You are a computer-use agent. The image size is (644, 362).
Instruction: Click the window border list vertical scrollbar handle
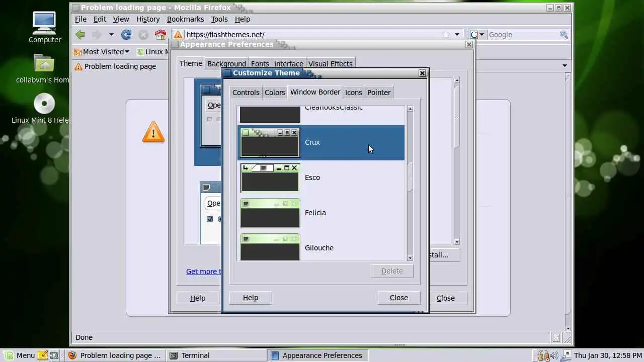click(410, 177)
